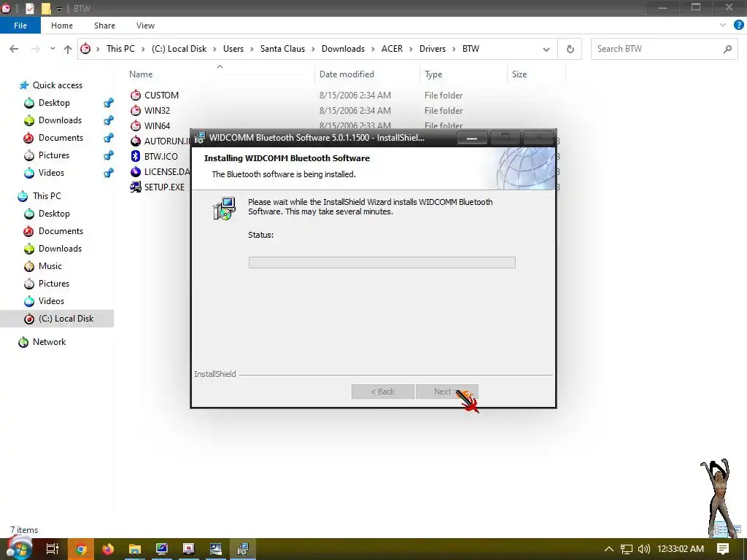Open Music in This PC tree
This screenshot has width=747, height=560.
(x=50, y=266)
